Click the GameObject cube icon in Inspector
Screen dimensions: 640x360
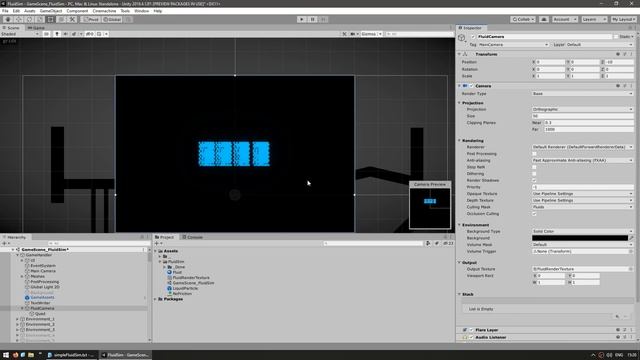click(462, 38)
